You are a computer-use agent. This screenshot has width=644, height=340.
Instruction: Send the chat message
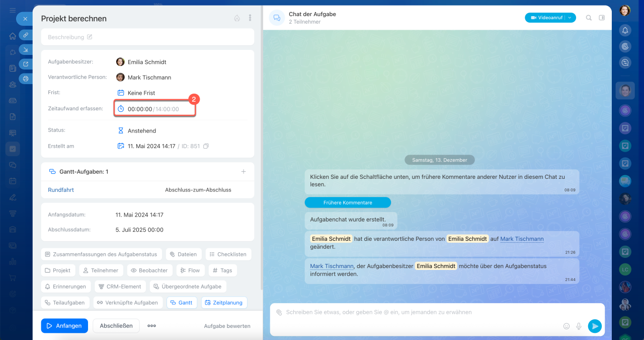click(595, 326)
